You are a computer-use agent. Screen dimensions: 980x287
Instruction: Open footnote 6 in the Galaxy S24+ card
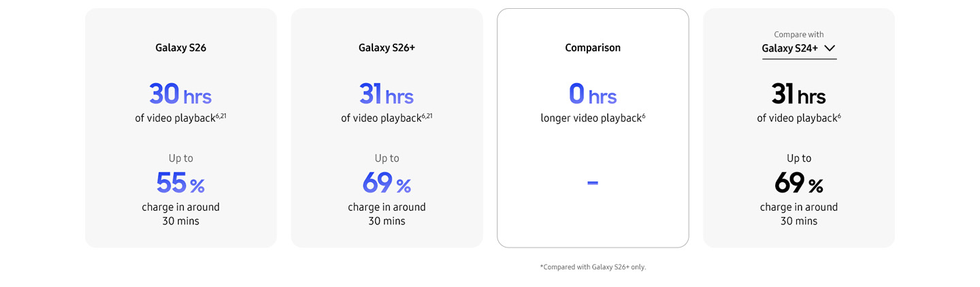coord(839,116)
